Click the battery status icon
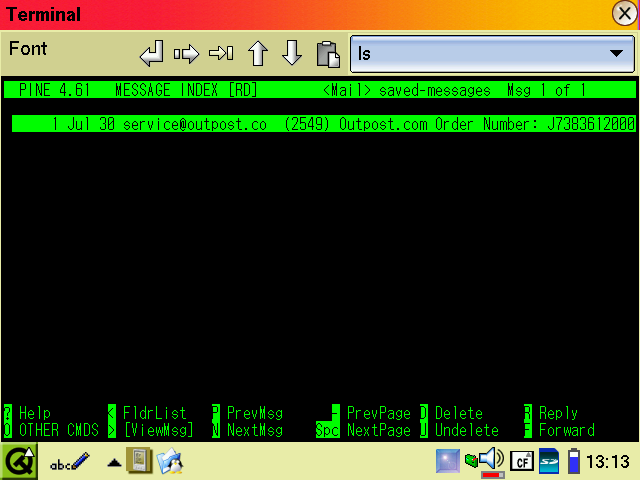The image size is (640, 480). 574,461
